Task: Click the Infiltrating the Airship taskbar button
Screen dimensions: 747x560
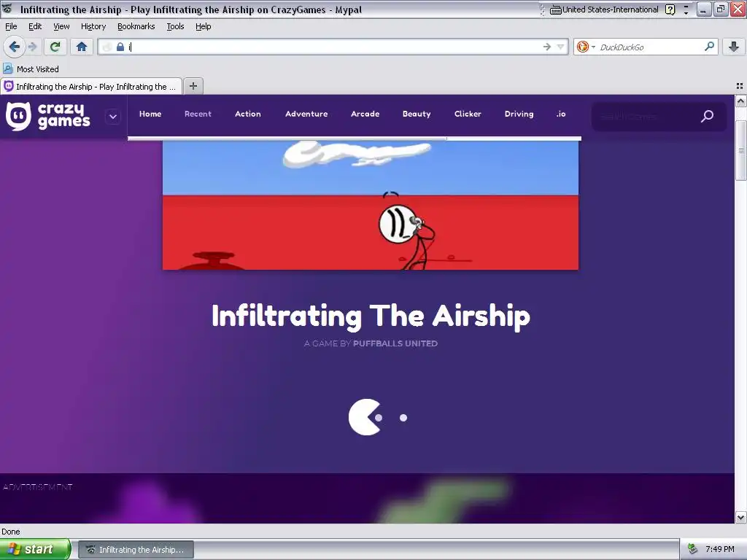Action: click(x=136, y=550)
